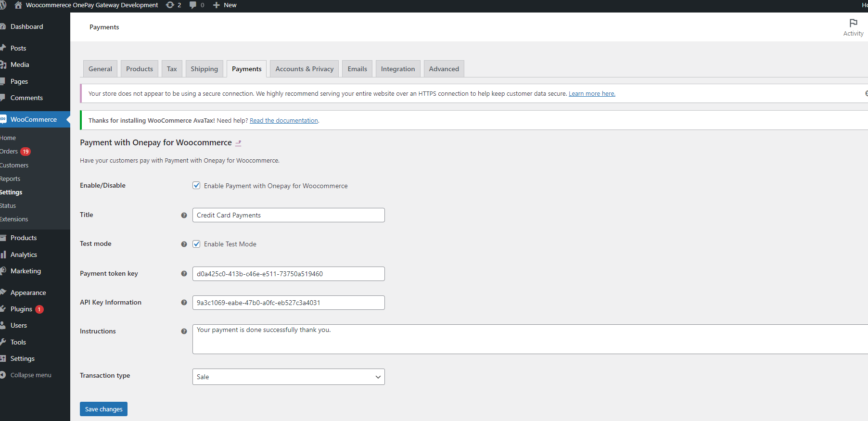Open the Transaction type dropdown
The height and width of the screenshot is (421, 868).
coord(289,377)
